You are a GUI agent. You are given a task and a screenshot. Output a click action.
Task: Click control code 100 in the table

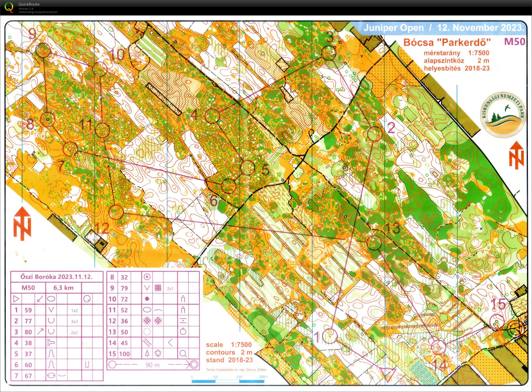125,354
